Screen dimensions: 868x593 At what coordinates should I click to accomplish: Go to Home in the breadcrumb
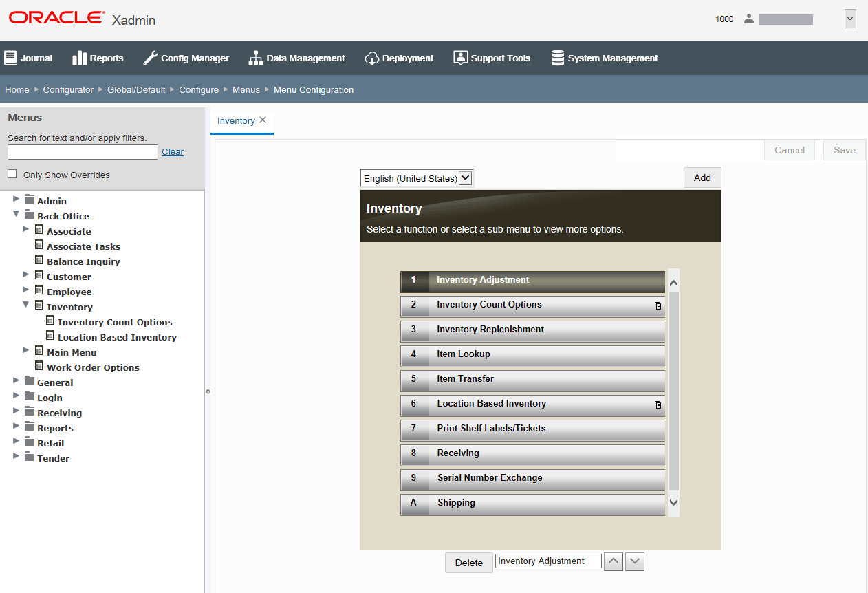tap(17, 89)
